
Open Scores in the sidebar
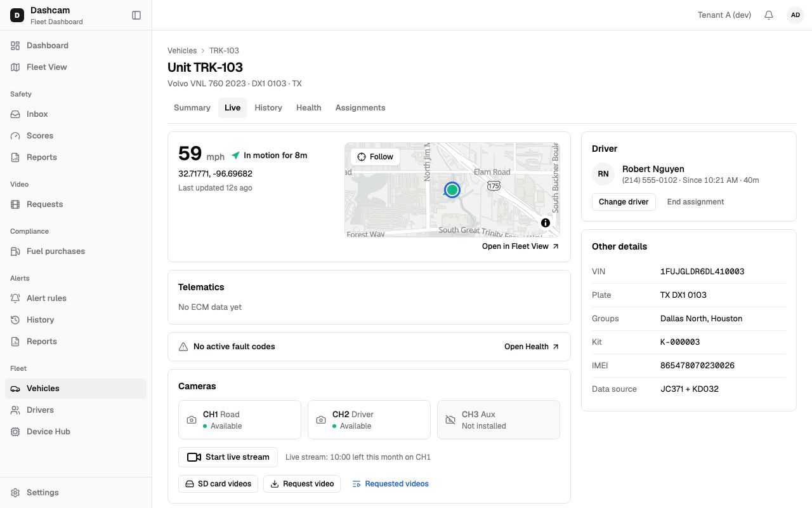(75, 136)
